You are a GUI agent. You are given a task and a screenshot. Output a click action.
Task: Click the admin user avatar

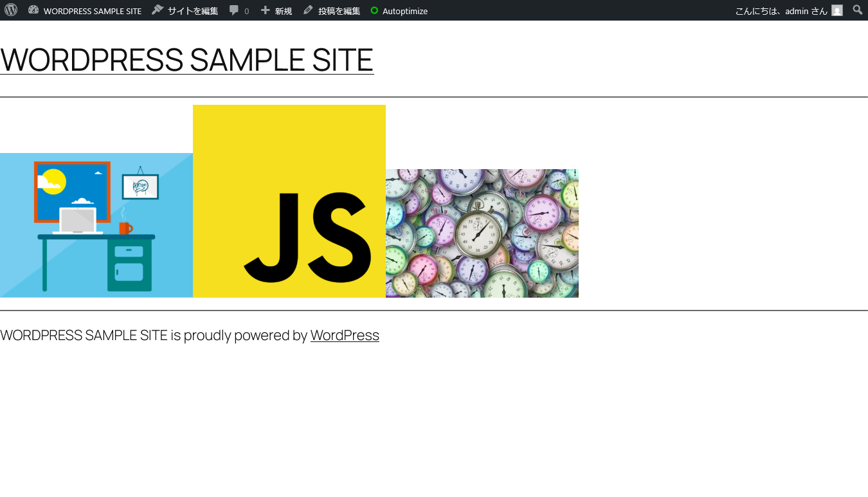pyautogui.click(x=837, y=10)
